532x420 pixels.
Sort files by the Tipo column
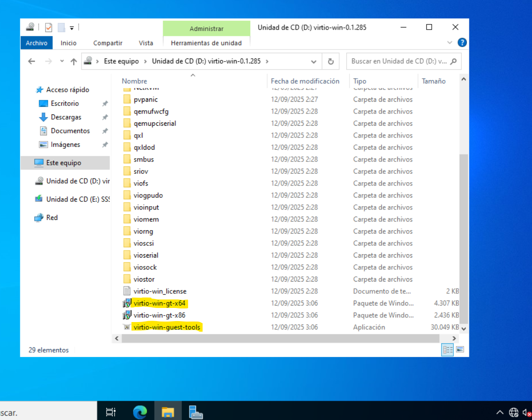point(360,81)
